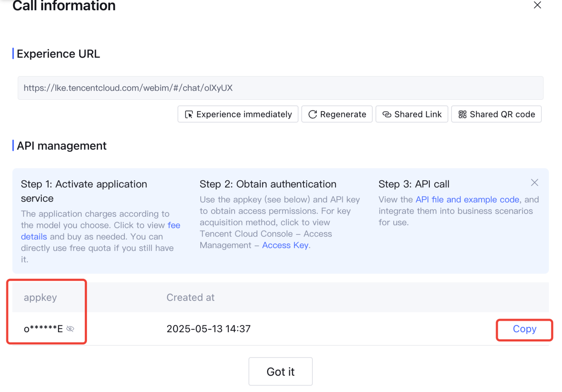Close the Call information dialog

[x=537, y=5]
